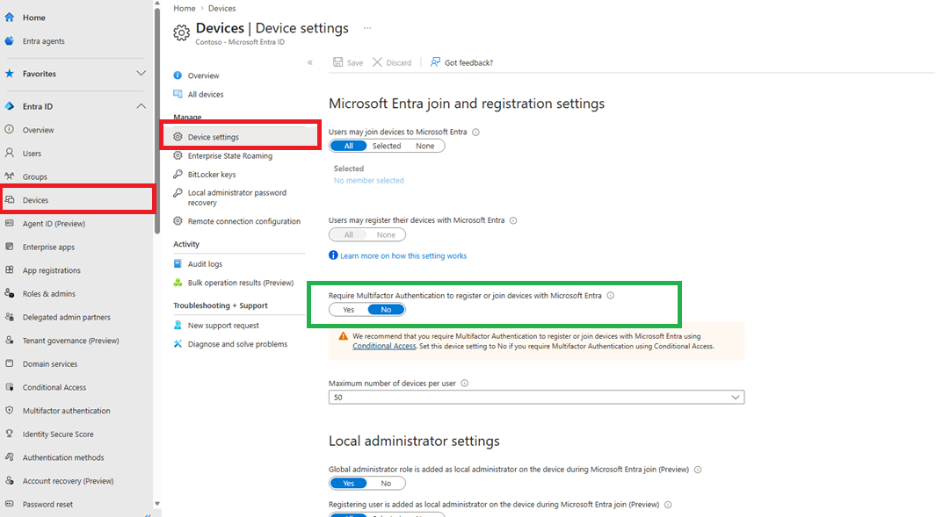Image resolution: width=936 pixels, height=517 pixels.
Task: Click the left sidebar vertical scrollbar
Action: click(x=157, y=119)
